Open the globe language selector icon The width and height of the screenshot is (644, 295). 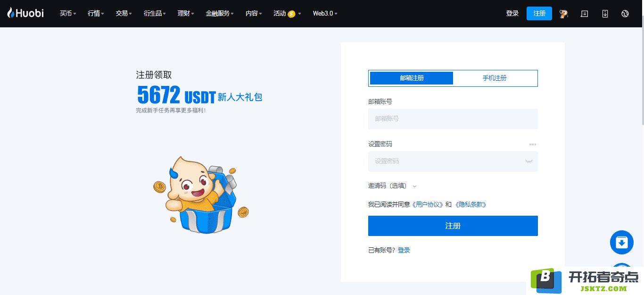coord(625,14)
